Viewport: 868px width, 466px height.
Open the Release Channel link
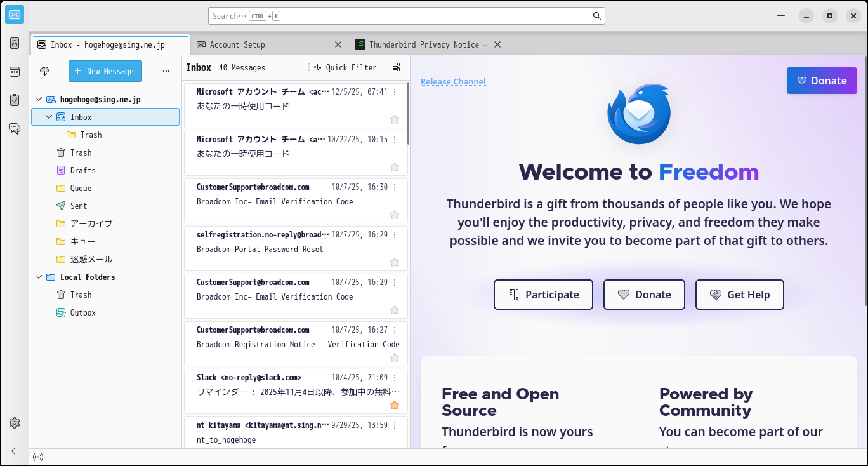(453, 81)
